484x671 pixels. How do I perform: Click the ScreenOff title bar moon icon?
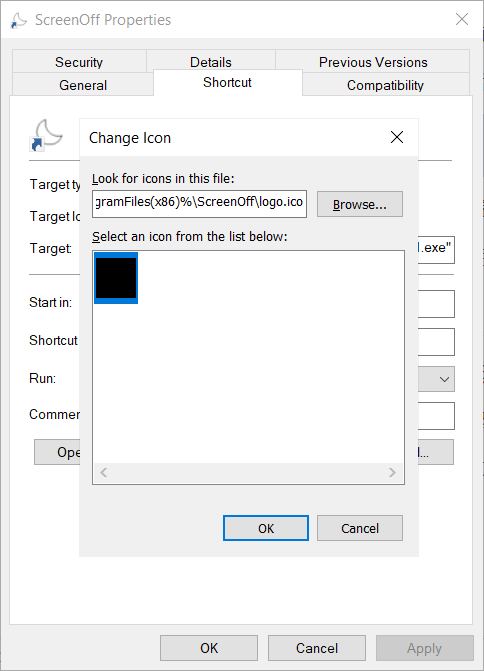click(18, 20)
